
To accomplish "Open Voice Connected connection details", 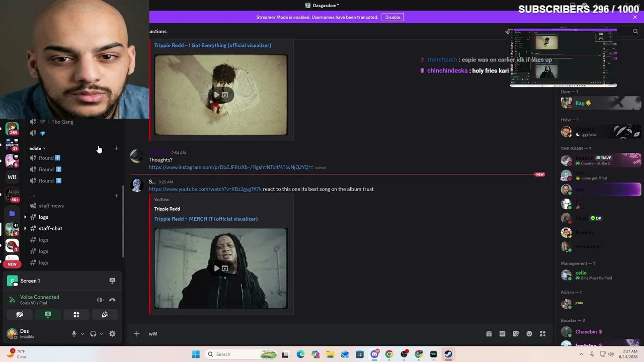I will click(x=40, y=297).
